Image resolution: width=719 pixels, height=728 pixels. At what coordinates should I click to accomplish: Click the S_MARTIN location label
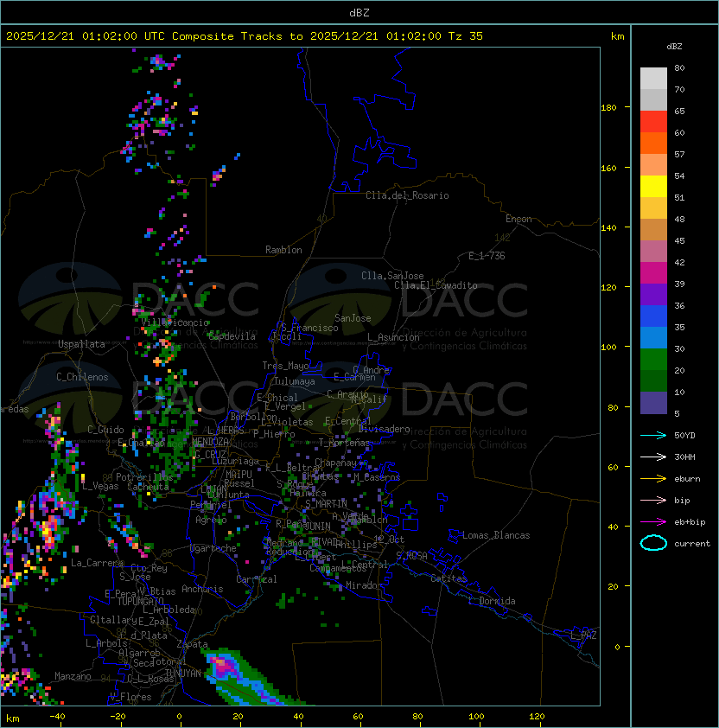tap(326, 504)
